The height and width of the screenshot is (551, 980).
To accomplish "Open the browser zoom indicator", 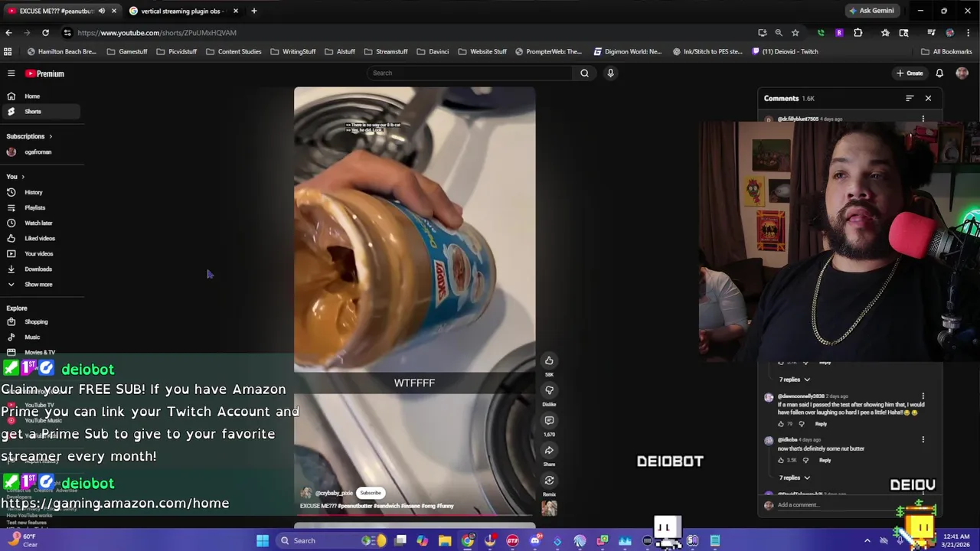I will pyautogui.click(x=779, y=33).
